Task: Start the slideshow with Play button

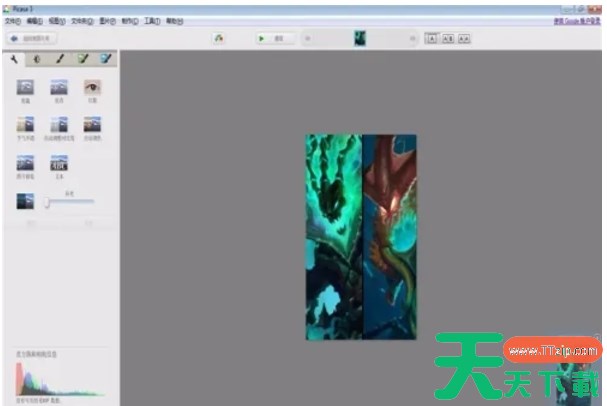Action: [274, 38]
